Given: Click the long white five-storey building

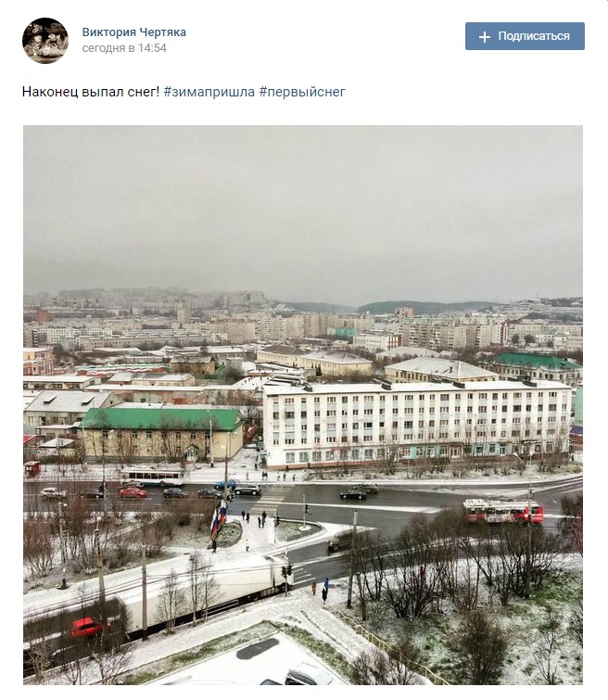Looking at the screenshot, I should (417, 422).
